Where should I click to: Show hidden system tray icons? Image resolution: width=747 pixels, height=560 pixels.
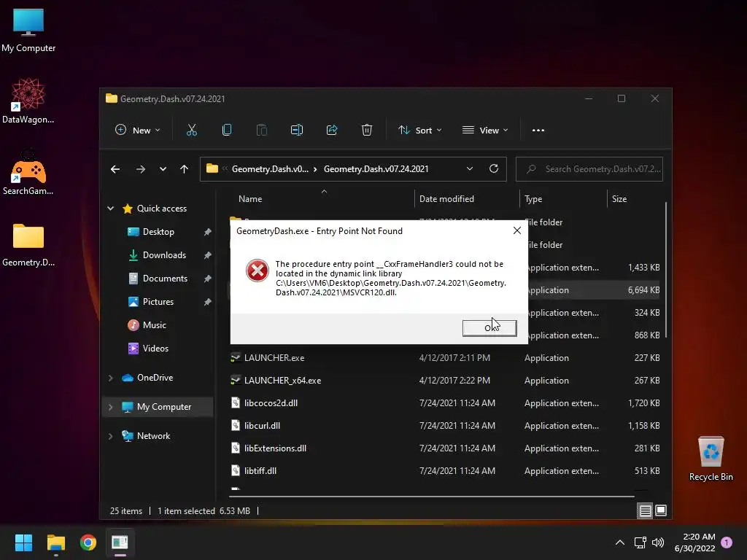click(620, 542)
